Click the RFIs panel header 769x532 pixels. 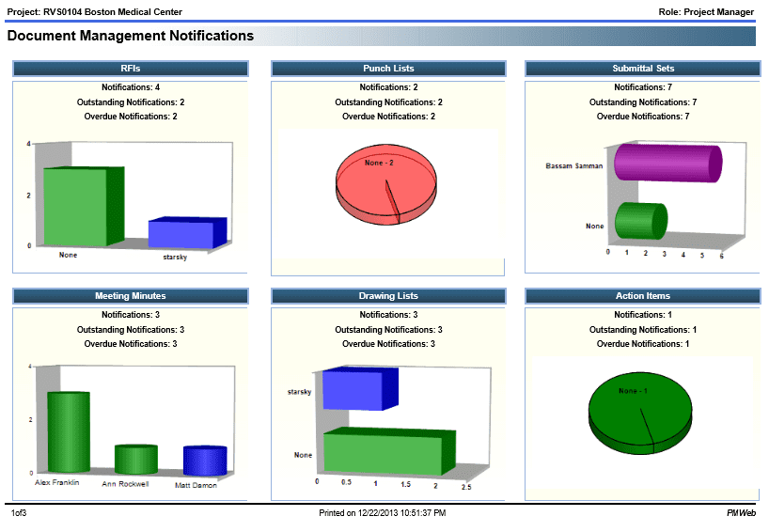pyautogui.click(x=131, y=69)
